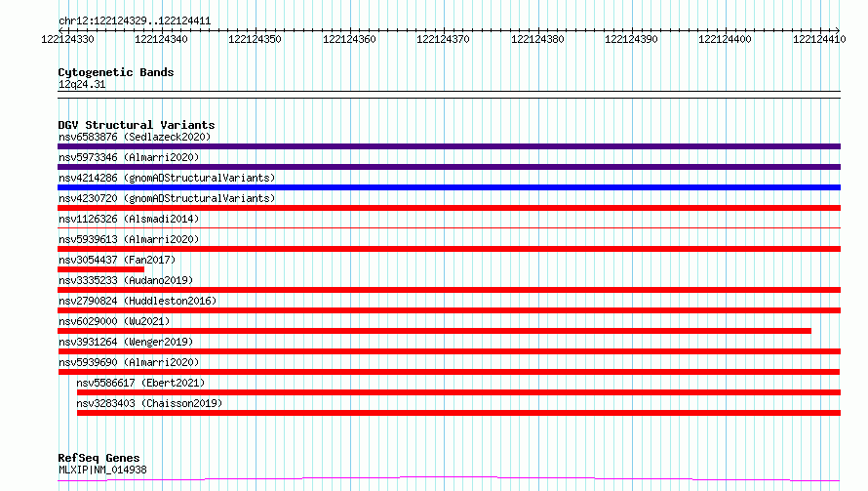The height and width of the screenshot is (491, 868).
Task: Select variant label nsv4214286 (gnomADStructuralVariants)
Action: 167,178
